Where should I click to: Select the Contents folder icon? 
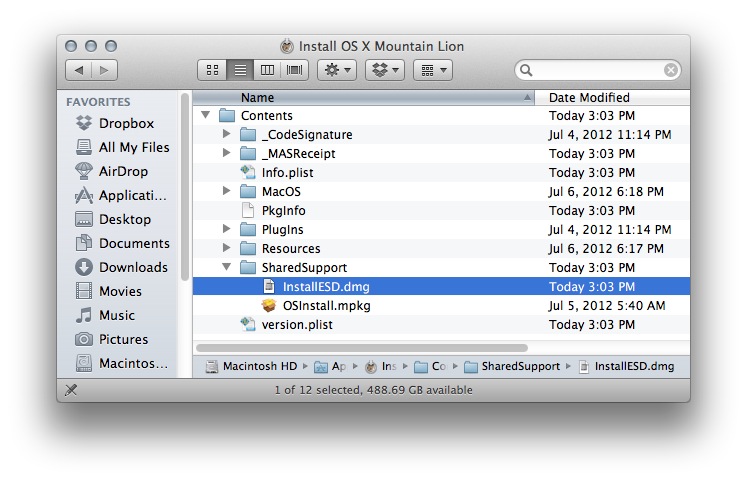coord(227,115)
